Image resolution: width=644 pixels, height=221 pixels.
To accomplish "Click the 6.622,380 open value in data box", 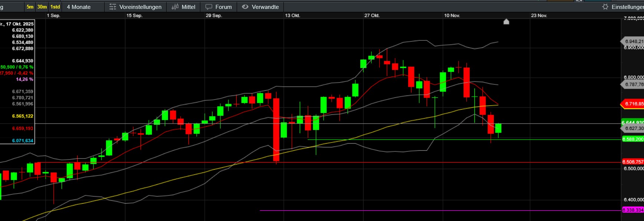I will [x=23, y=30].
